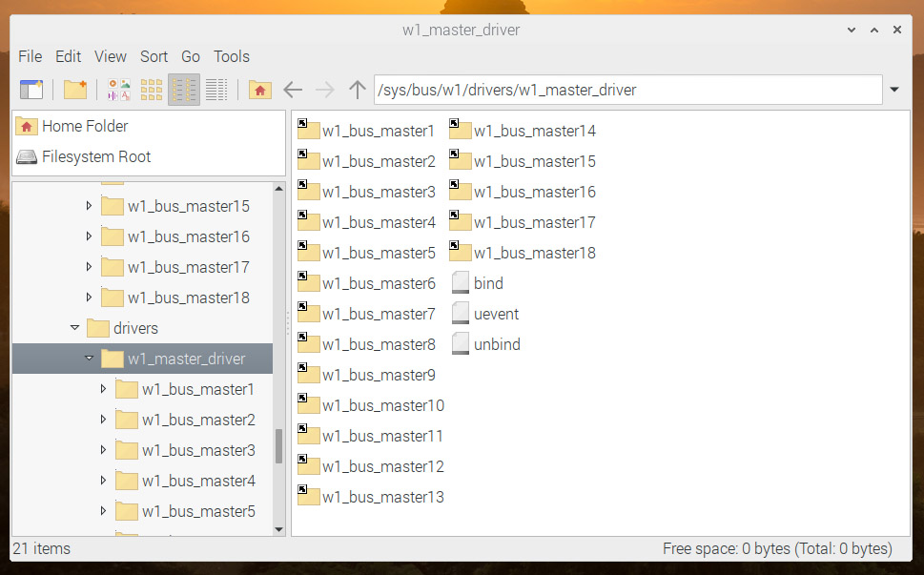
Task: Go to home folder via toolbar icon
Action: [x=259, y=90]
